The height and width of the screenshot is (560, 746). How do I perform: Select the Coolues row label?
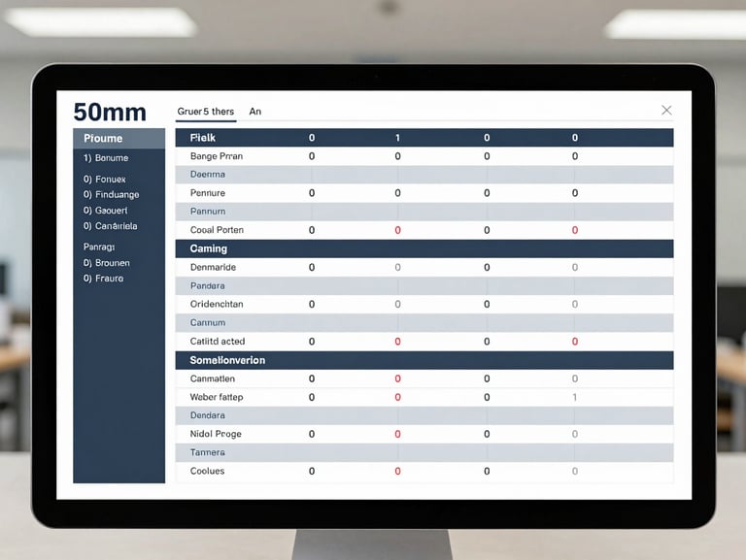click(207, 471)
